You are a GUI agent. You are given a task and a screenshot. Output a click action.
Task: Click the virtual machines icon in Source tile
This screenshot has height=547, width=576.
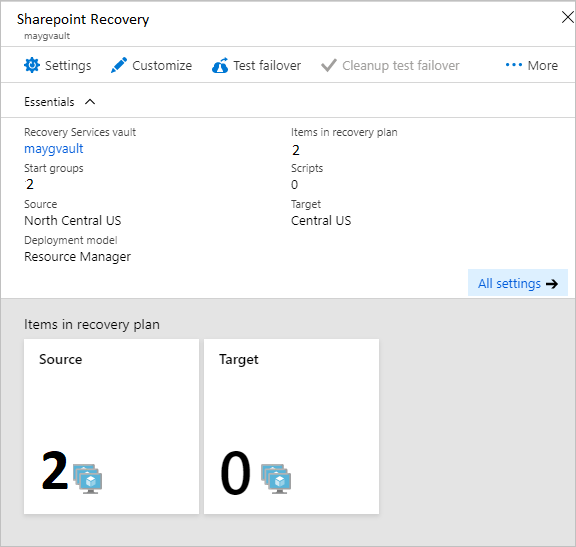[x=87, y=479]
